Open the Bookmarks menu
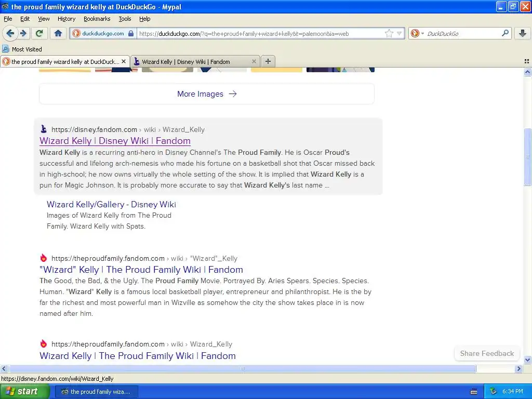 click(x=97, y=19)
